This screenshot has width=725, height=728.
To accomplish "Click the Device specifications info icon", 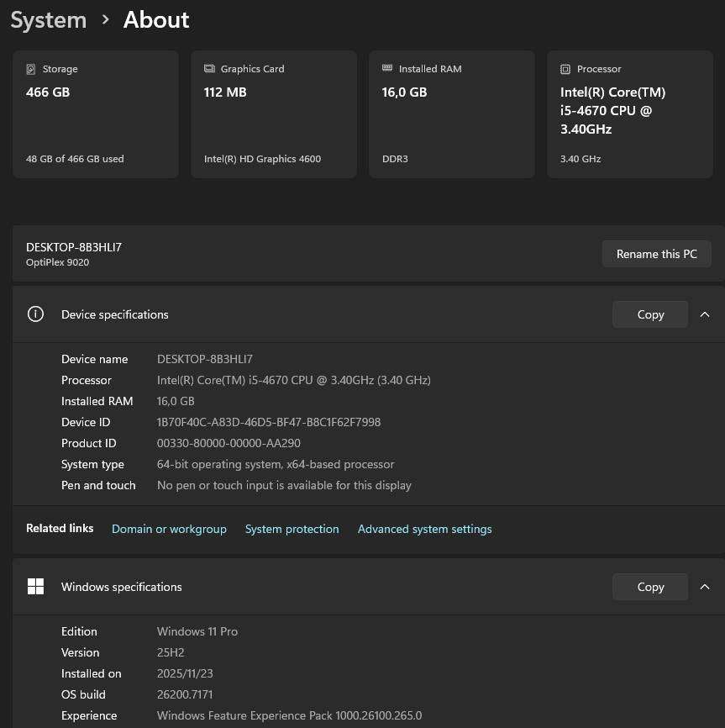I will pos(35,314).
